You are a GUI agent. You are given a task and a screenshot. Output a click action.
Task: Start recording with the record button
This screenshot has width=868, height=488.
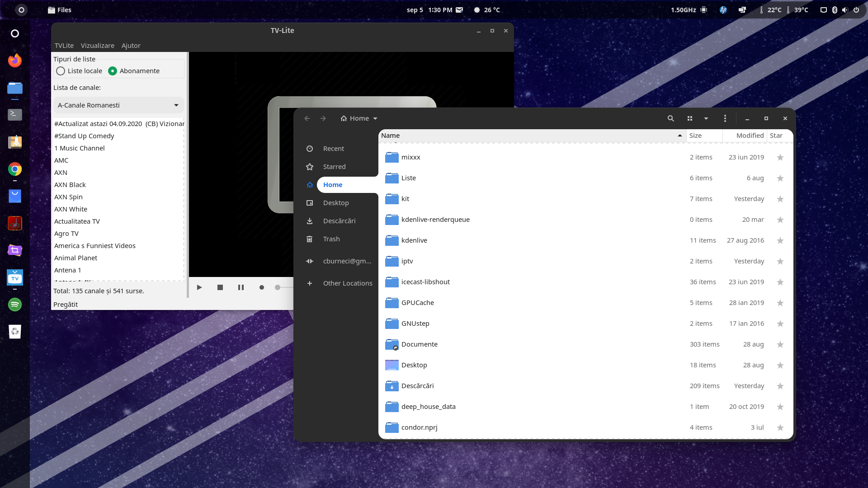coord(262,287)
